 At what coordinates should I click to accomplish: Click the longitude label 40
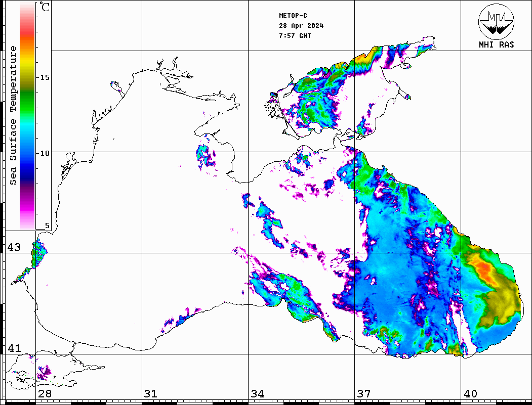pyautogui.click(x=470, y=394)
